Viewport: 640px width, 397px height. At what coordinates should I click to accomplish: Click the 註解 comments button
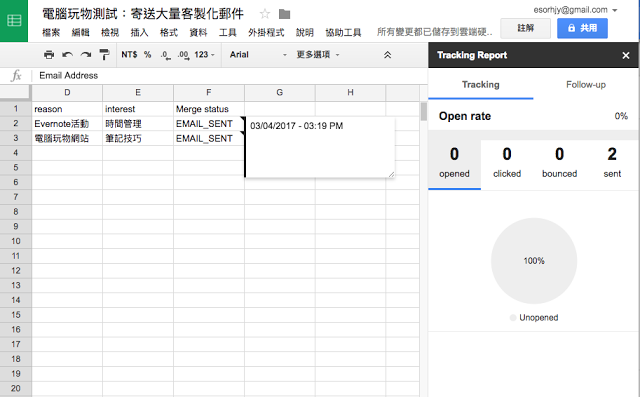(525, 28)
